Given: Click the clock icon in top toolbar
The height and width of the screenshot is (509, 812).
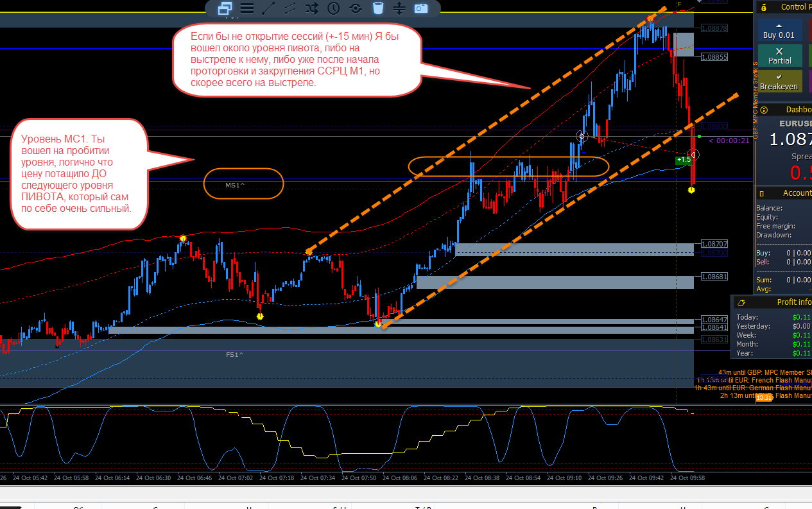Looking at the screenshot, I should 334,8.
